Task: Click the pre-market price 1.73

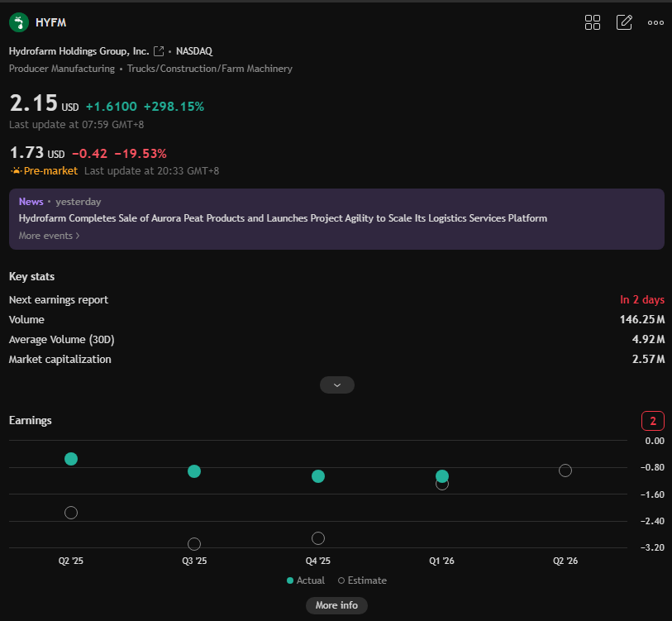Action: click(x=26, y=153)
